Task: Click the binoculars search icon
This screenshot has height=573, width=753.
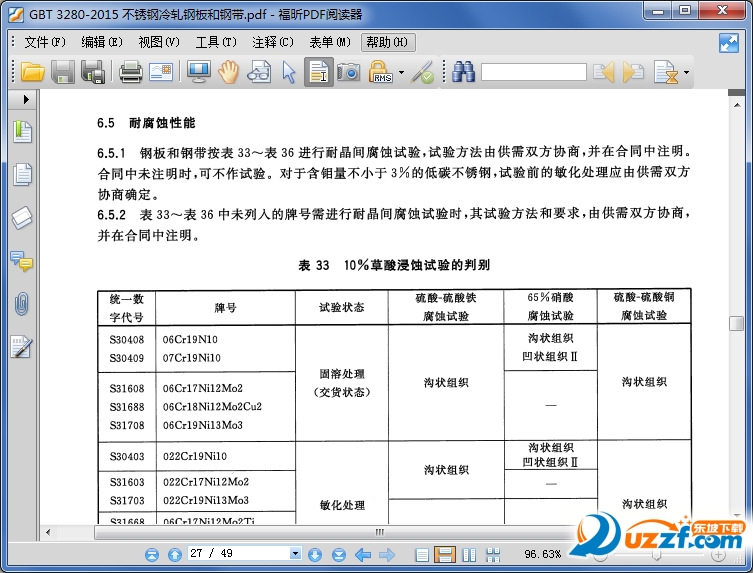Action: [x=463, y=72]
